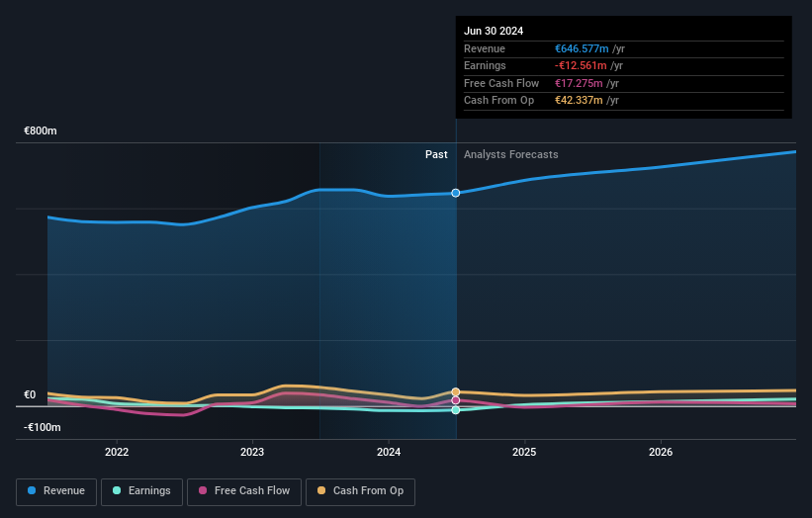Click the teal Earnings data point marker
The width and height of the screenshot is (812, 518).
456,410
